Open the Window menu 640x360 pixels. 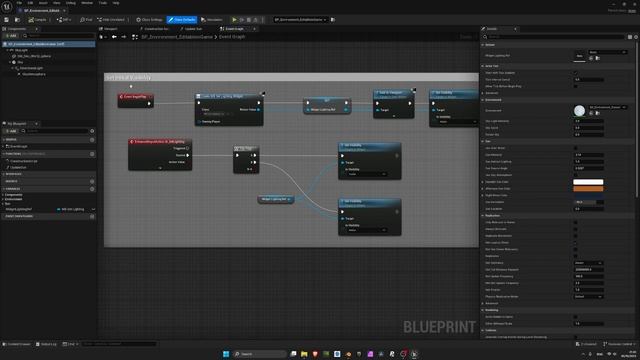(x=87, y=3)
